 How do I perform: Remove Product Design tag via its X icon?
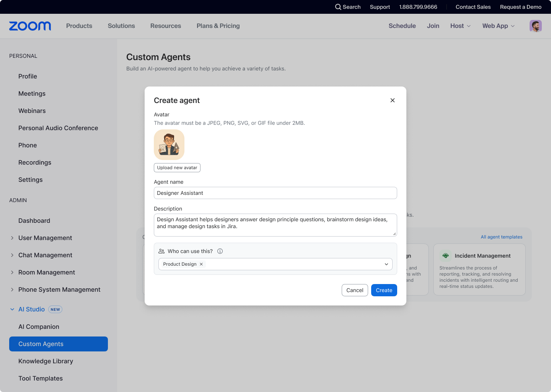click(201, 264)
